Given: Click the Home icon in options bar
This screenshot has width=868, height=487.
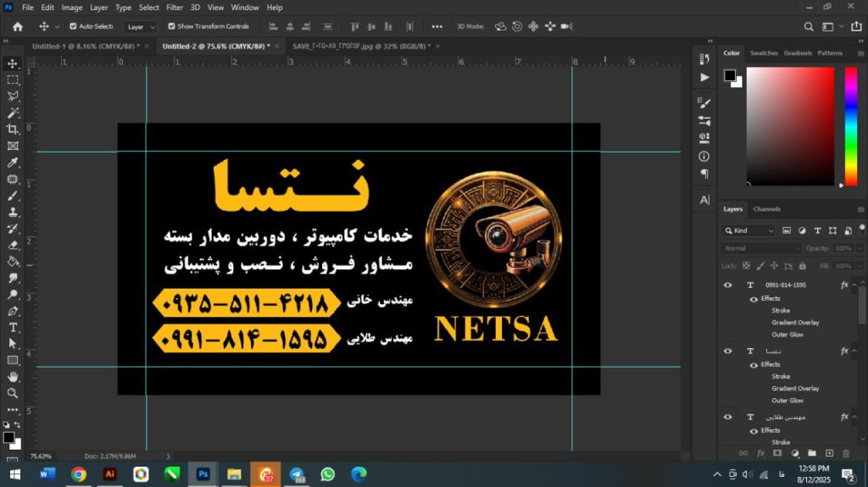Looking at the screenshot, I should tap(18, 26).
